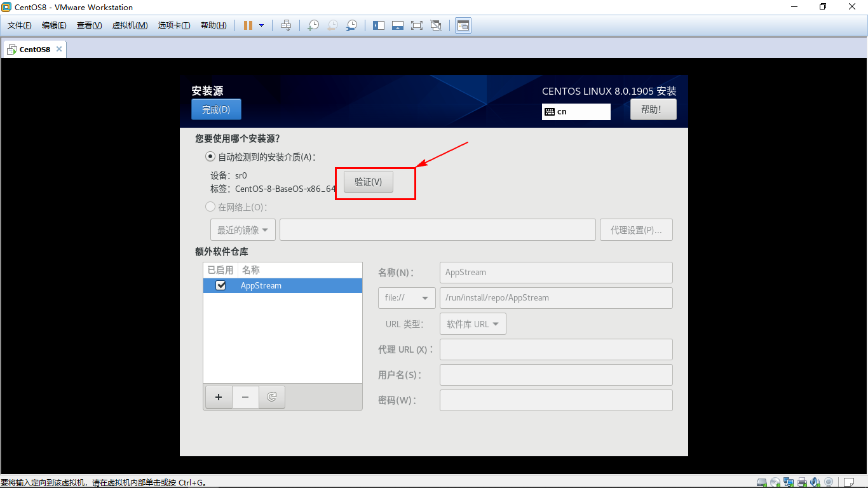
Task: Open the 软件库 URL type dropdown
Action: pyautogui.click(x=473, y=324)
